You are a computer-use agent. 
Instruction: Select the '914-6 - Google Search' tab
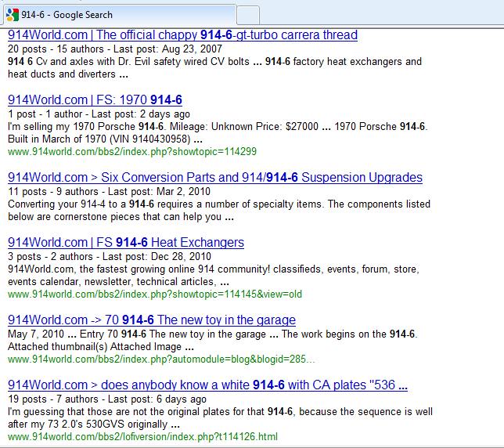(x=117, y=15)
